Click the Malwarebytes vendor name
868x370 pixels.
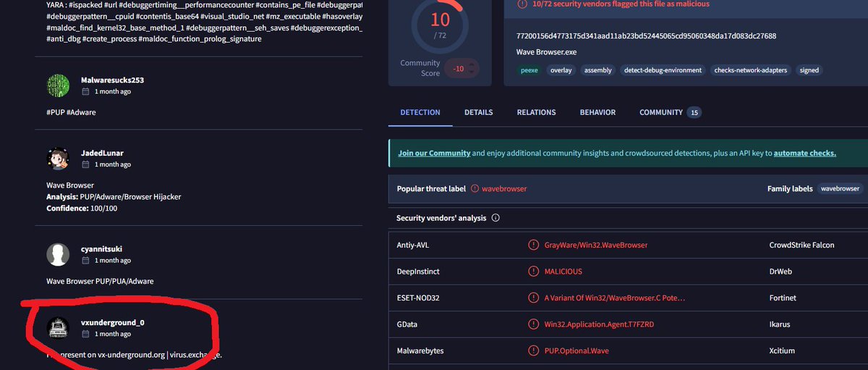(421, 350)
